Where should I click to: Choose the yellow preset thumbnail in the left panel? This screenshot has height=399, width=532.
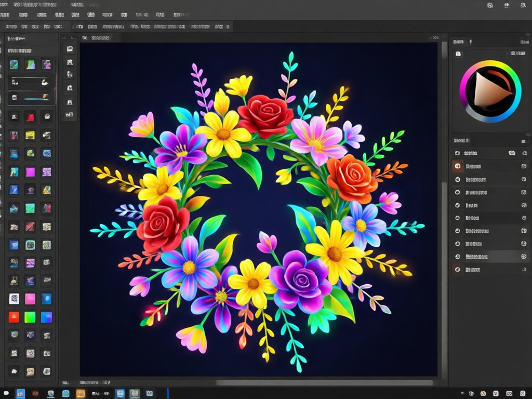(x=30, y=136)
